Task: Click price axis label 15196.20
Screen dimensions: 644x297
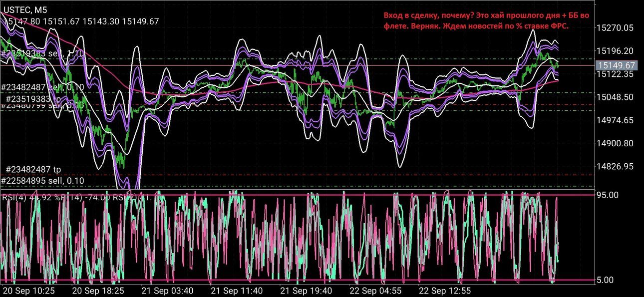Action: point(616,51)
